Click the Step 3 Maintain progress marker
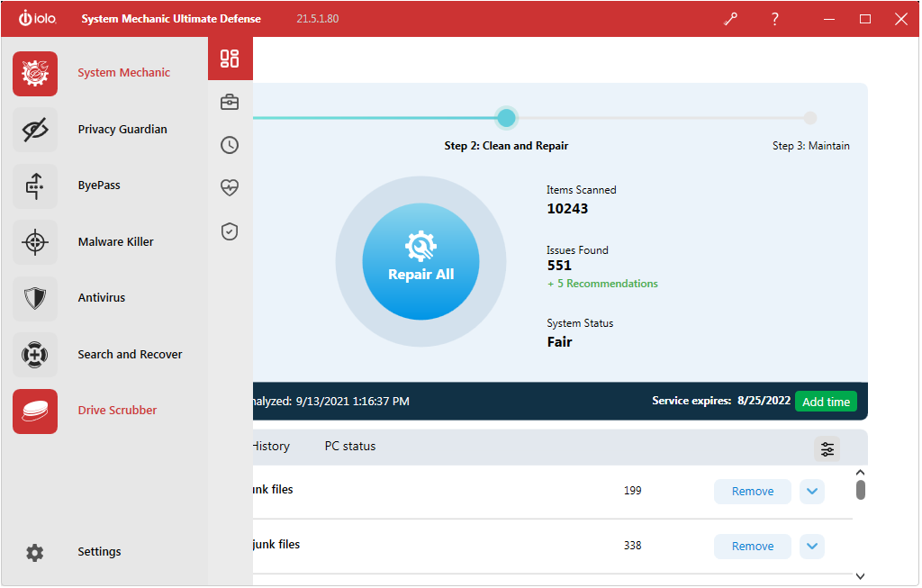Viewport: 922px width, 588px height. pyautogui.click(x=809, y=118)
